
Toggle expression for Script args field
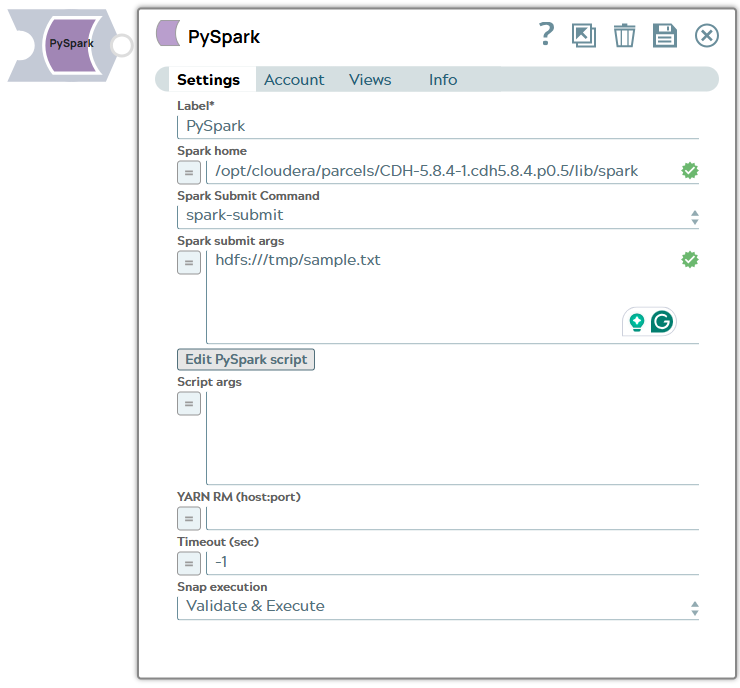point(189,404)
